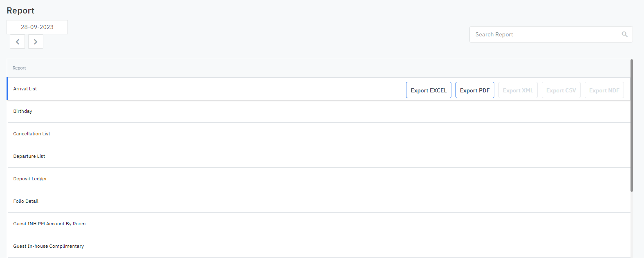Click the next date chevron arrow
Image resolution: width=644 pixels, height=258 pixels.
(36, 42)
